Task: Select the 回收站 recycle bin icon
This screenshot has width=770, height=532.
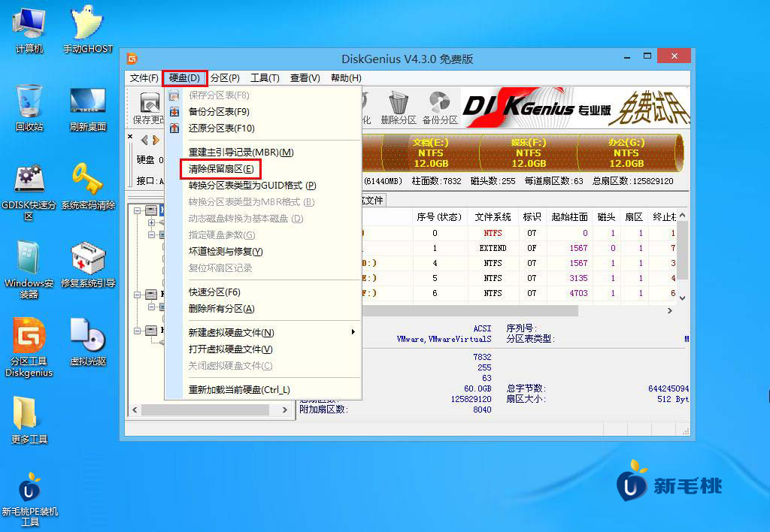Action: [29, 107]
